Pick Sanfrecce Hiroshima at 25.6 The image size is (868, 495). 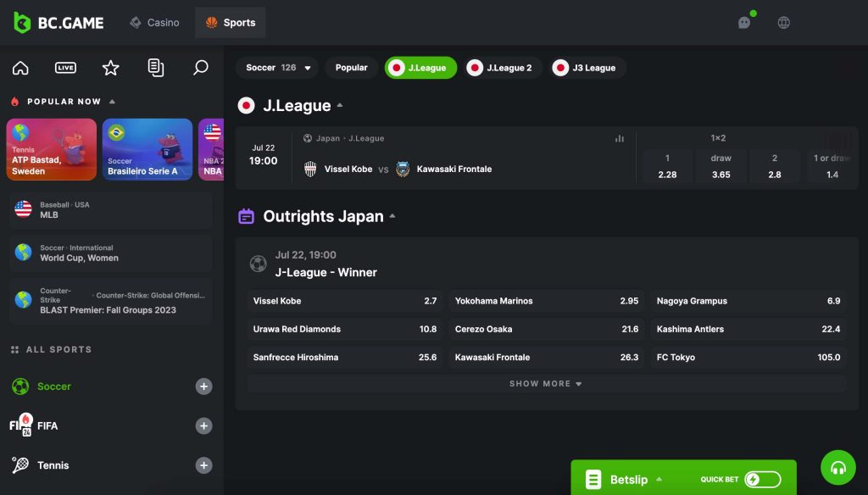(345, 357)
